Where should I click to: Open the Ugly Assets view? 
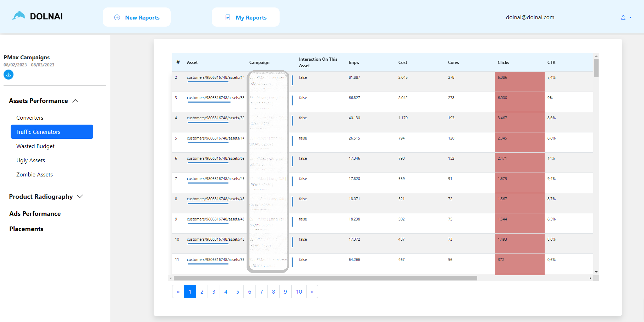pyautogui.click(x=31, y=160)
